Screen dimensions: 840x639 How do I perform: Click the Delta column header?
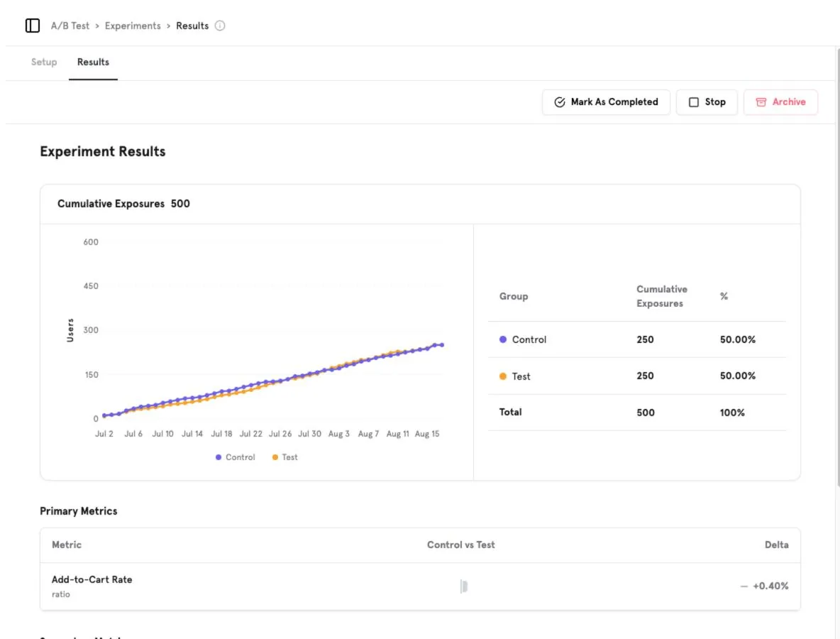776,545
